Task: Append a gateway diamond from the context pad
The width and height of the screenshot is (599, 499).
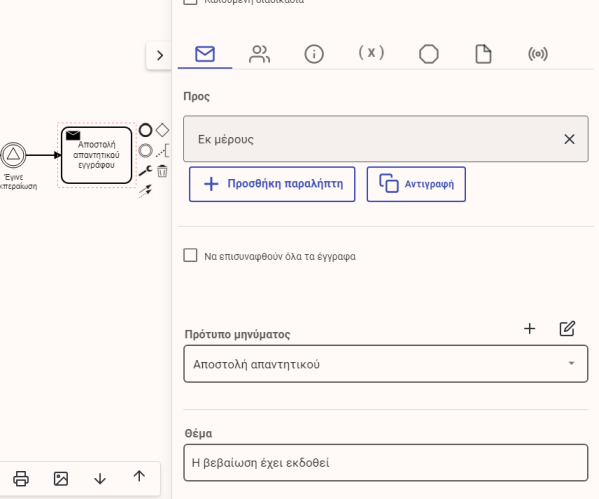Action: pyautogui.click(x=162, y=130)
